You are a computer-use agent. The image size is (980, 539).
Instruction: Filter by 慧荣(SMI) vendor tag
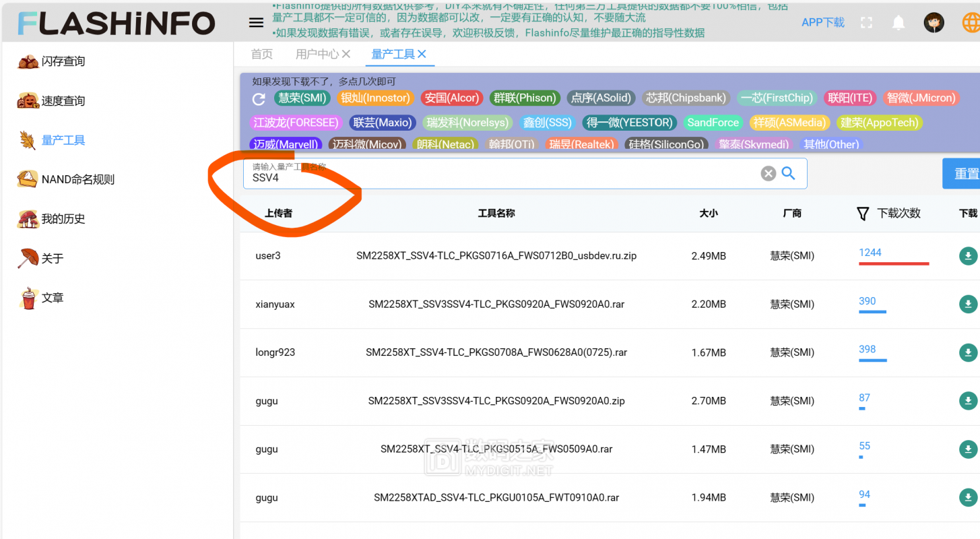pyautogui.click(x=302, y=98)
